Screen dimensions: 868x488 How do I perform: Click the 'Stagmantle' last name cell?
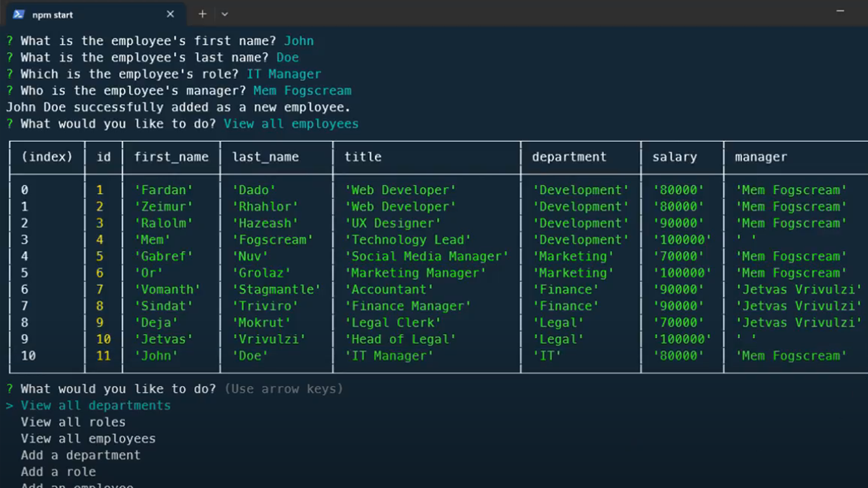coord(276,289)
